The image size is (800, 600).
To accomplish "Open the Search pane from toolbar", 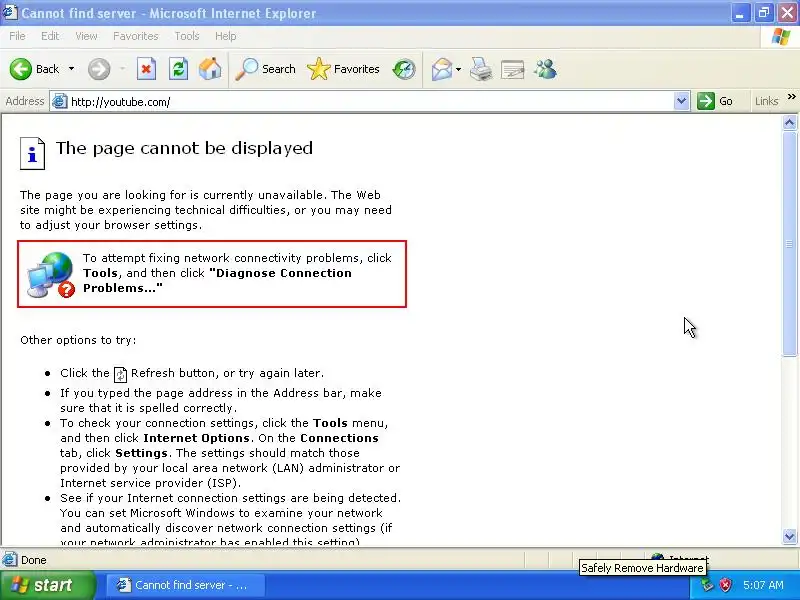I will pos(265,69).
